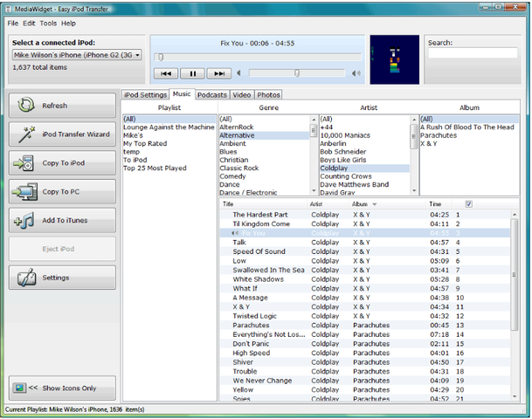
Task: Click the Eject iPod button
Action: point(62,249)
